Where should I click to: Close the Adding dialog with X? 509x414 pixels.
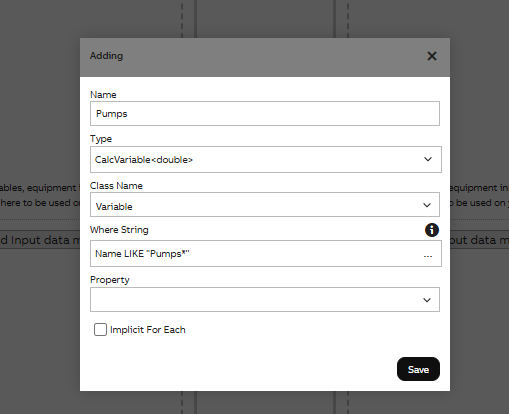click(x=432, y=56)
